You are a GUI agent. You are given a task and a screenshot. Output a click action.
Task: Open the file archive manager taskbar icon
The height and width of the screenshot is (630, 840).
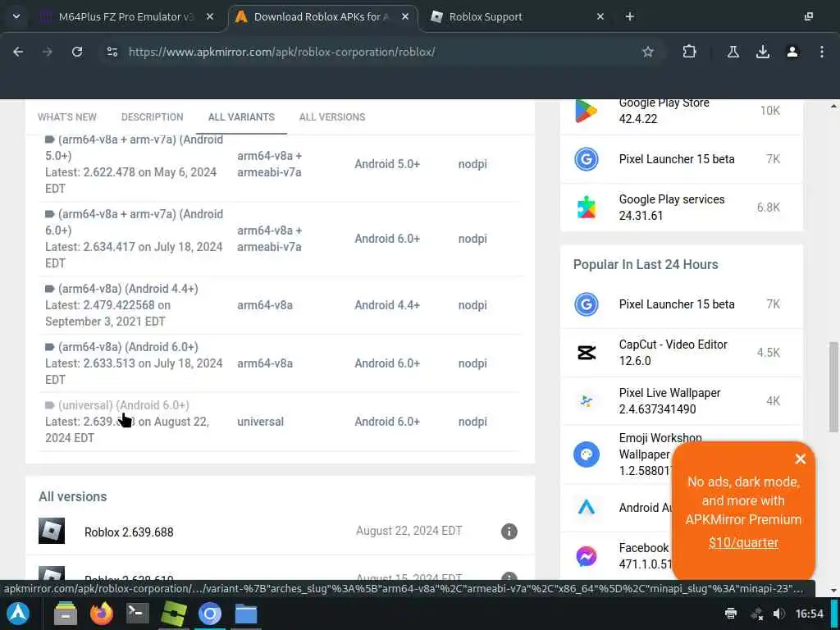click(x=66, y=614)
